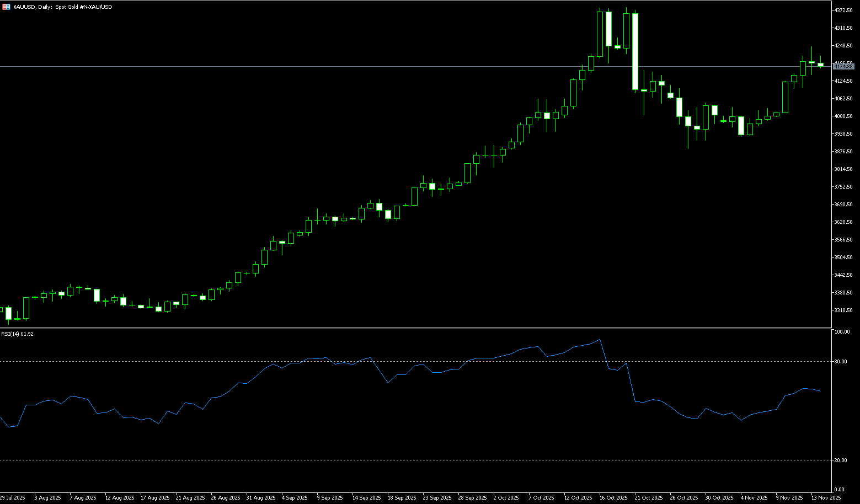Click the 12 Aug 2025 time axis label

click(120, 498)
